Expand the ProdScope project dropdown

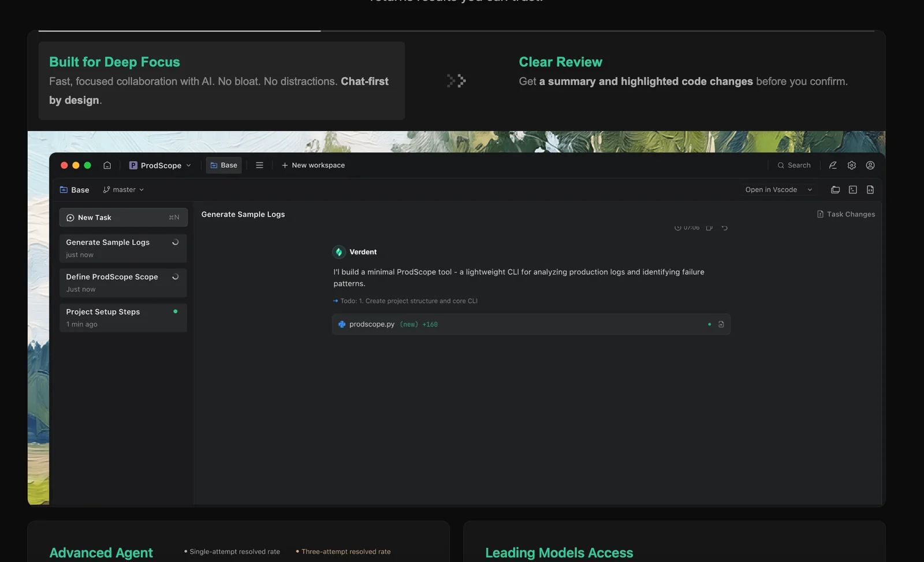(160, 166)
